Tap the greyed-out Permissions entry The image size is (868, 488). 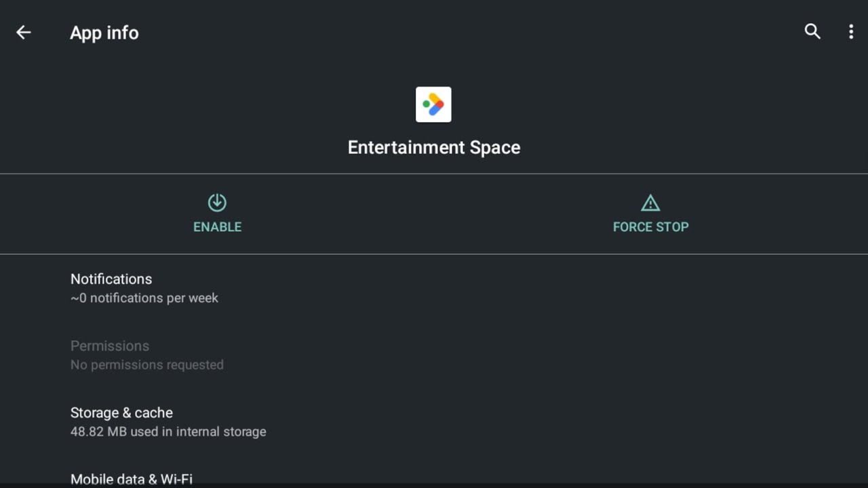tap(434, 355)
